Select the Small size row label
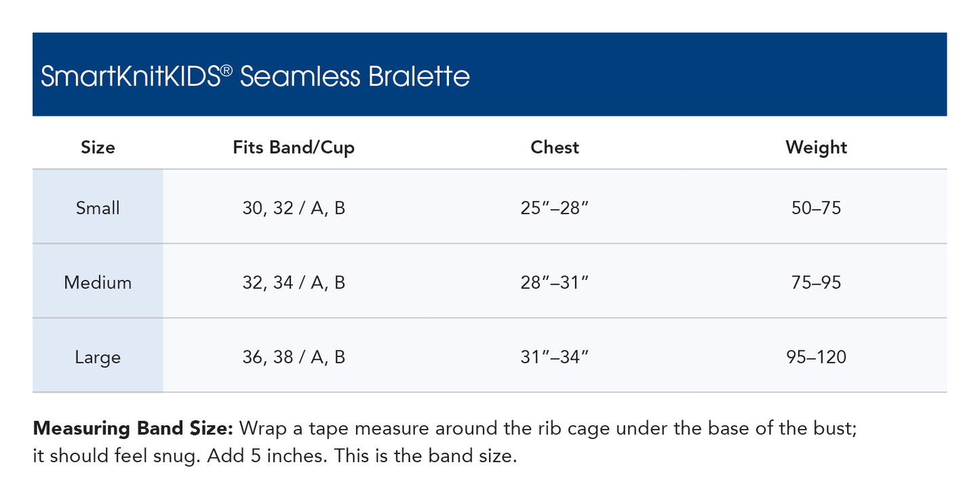 (x=98, y=207)
